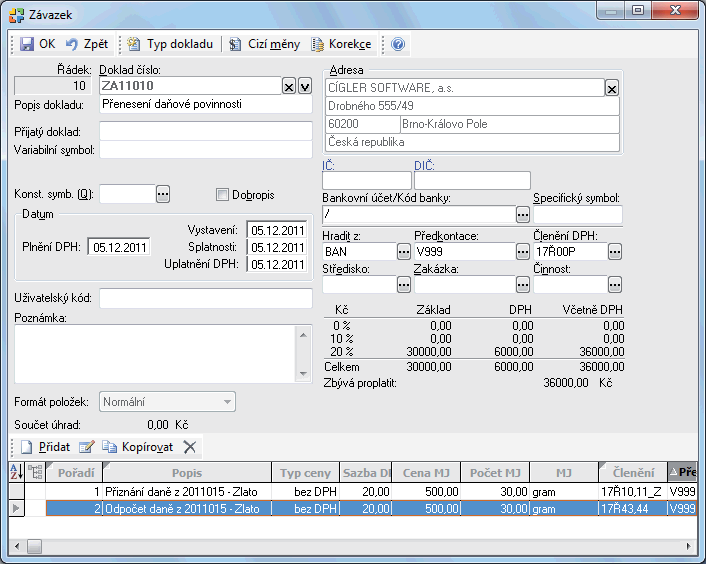Delete selected item with the X icon
The image size is (706, 564).
point(190,447)
